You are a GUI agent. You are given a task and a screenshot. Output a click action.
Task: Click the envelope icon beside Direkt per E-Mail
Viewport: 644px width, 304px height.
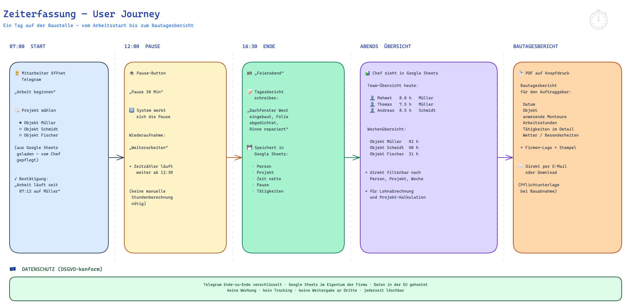521,166
